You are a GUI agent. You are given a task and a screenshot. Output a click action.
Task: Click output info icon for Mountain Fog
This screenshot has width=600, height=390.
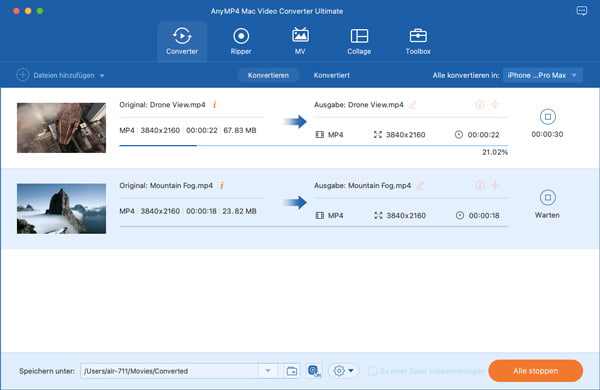479,185
